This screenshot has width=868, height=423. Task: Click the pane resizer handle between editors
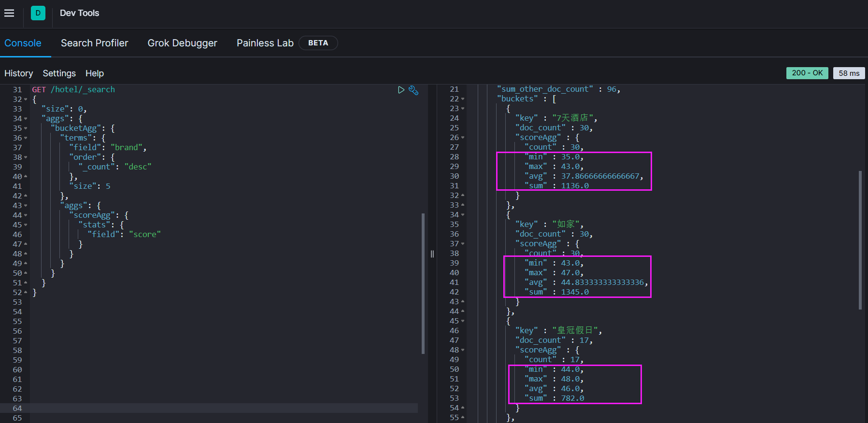(432, 254)
